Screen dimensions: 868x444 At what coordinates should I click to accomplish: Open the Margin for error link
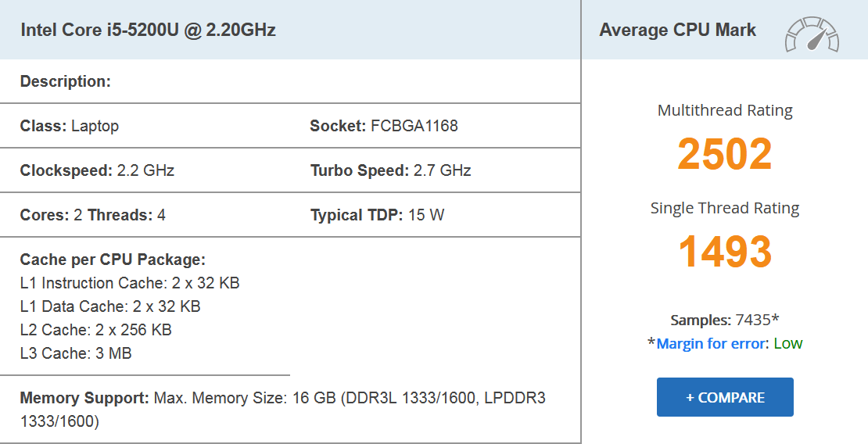[x=712, y=343]
